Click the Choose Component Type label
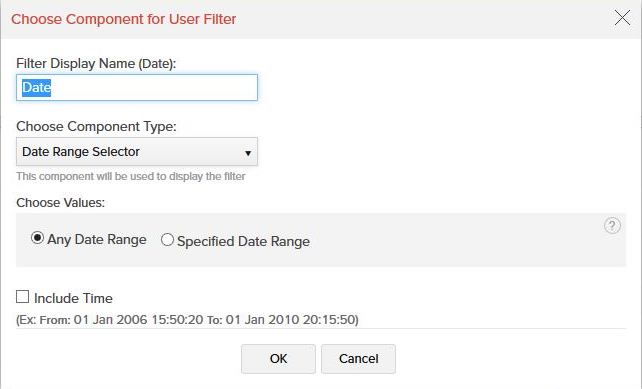Image resolution: width=642 pixels, height=389 pixels. point(96,127)
